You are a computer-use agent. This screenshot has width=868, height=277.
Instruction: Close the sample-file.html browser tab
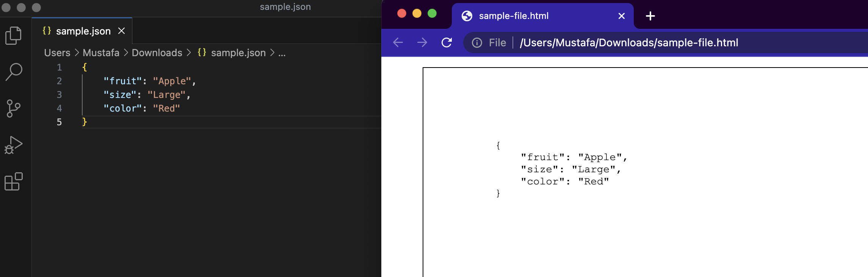622,16
